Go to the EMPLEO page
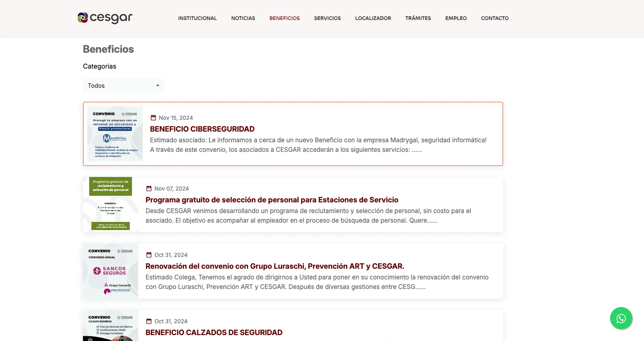 coord(456,18)
